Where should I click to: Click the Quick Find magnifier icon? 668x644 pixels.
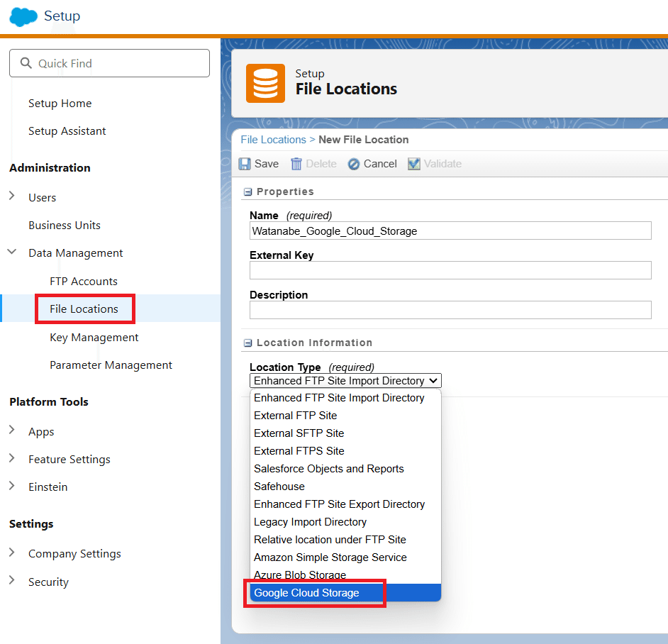point(26,63)
